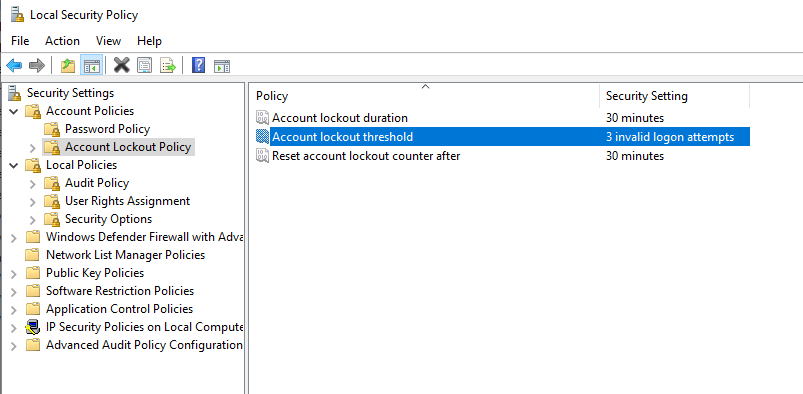This screenshot has height=394, width=803.
Task: Select Public Key Policies in the tree
Action: pyautogui.click(x=95, y=273)
